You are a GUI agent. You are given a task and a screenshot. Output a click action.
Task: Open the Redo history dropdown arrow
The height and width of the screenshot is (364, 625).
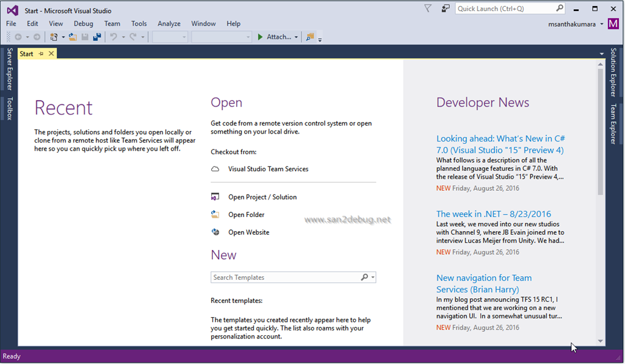(143, 37)
